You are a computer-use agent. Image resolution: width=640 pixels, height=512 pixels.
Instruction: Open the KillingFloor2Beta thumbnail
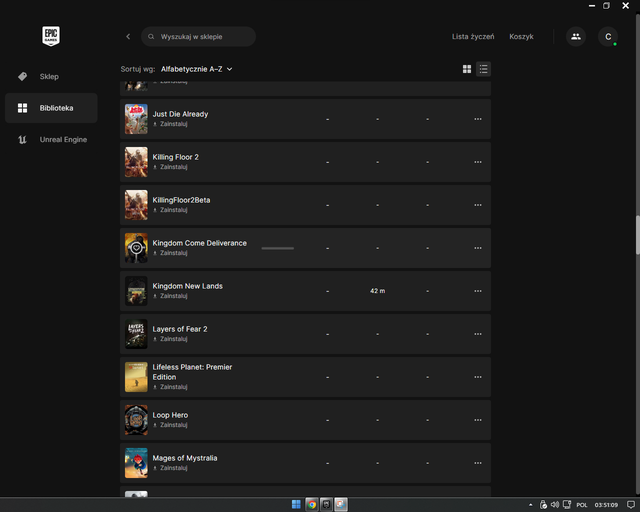(x=136, y=205)
